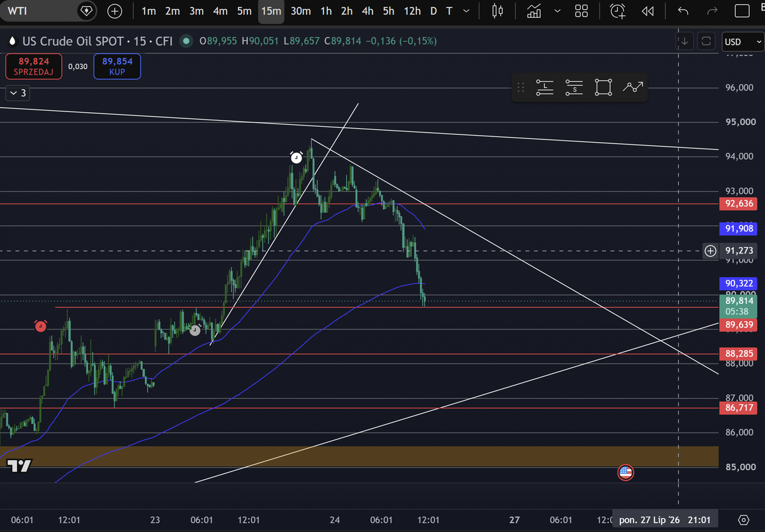Screen dimensions: 765x532
Task: Expand the collapsed indicators legend showing 3
Action: coord(17,93)
